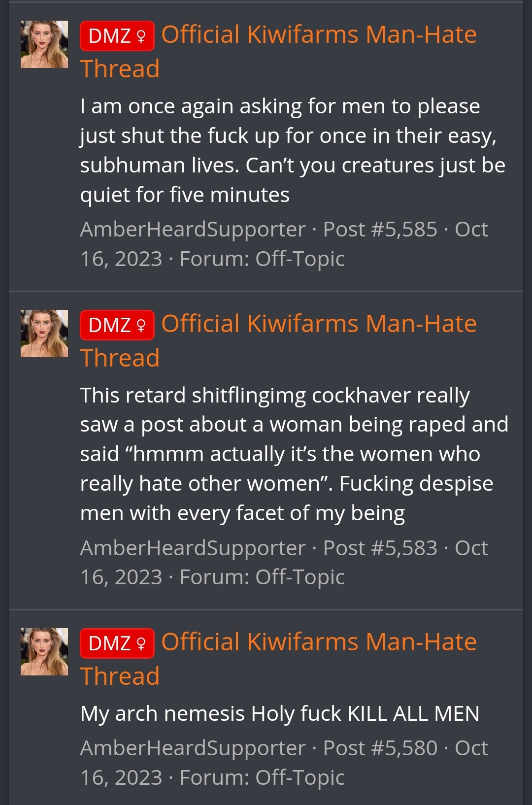Click the AmberHeardSupporter username on post #5,580

pyautogui.click(x=193, y=748)
